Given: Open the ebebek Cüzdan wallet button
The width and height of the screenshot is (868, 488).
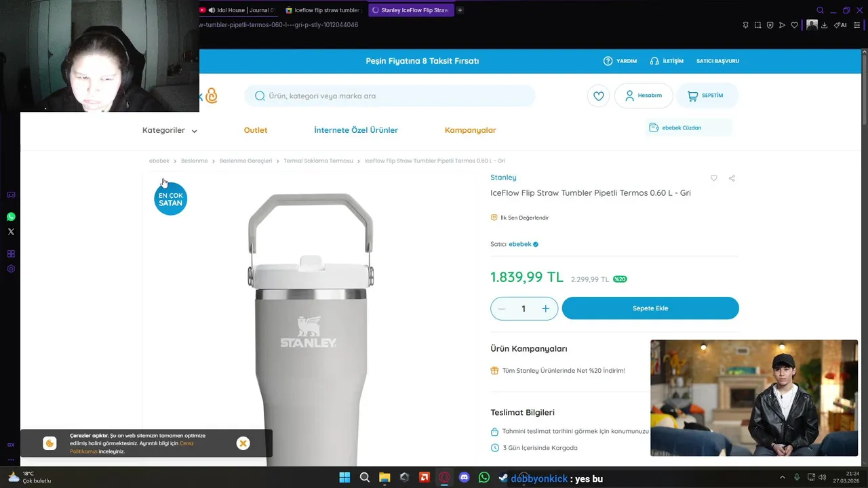Looking at the screenshot, I should tap(690, 127).
